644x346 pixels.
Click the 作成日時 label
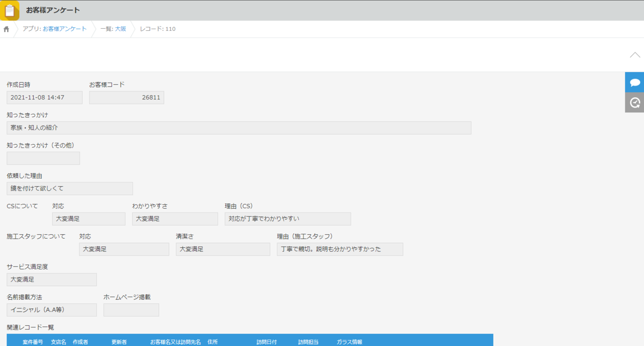tap(19, 85)
